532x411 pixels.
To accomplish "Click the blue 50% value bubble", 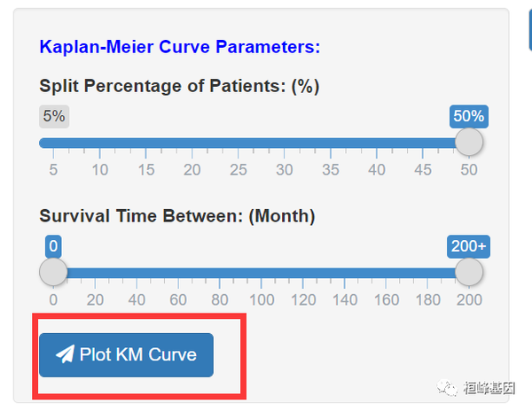I will coord(468,116).
